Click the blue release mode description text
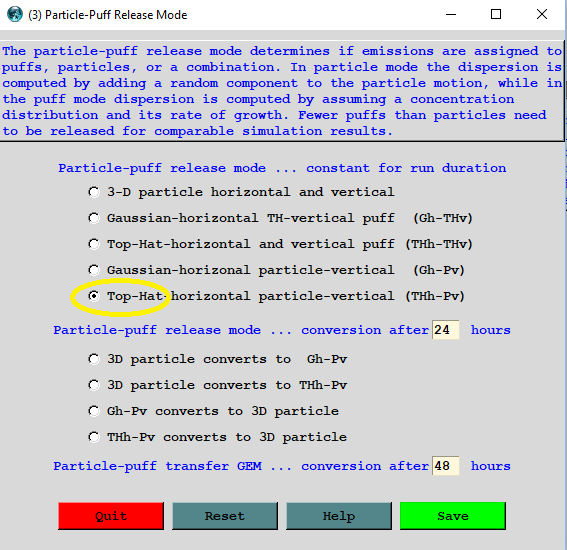Screen dimensions: 567x550 [x=282, y=91]
